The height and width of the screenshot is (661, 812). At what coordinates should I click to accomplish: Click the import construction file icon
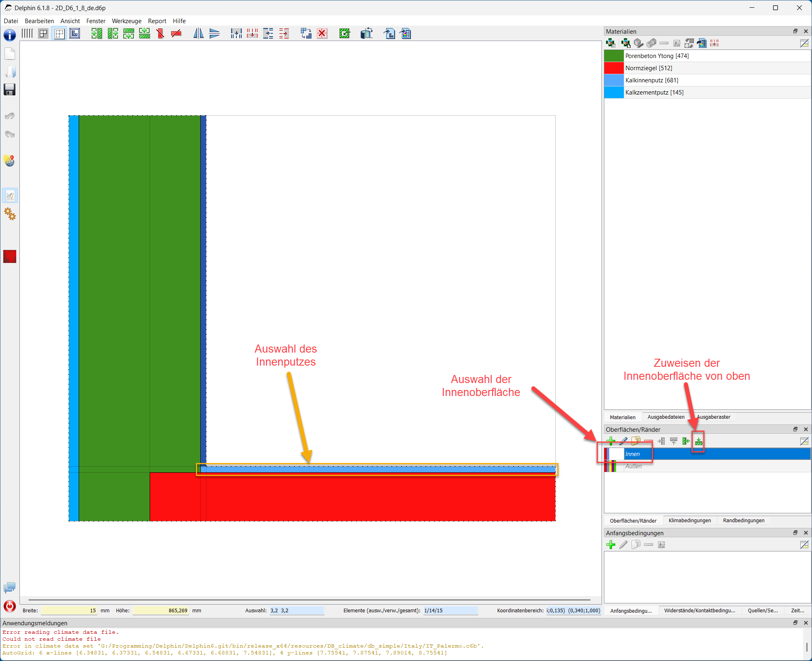[x=389, y=33]
